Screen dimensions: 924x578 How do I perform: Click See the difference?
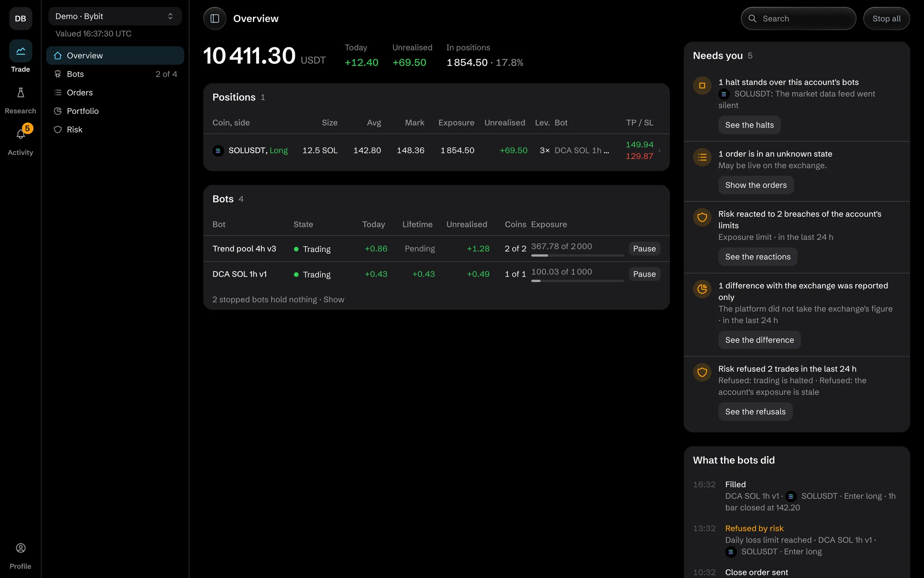tap(759, 340)
